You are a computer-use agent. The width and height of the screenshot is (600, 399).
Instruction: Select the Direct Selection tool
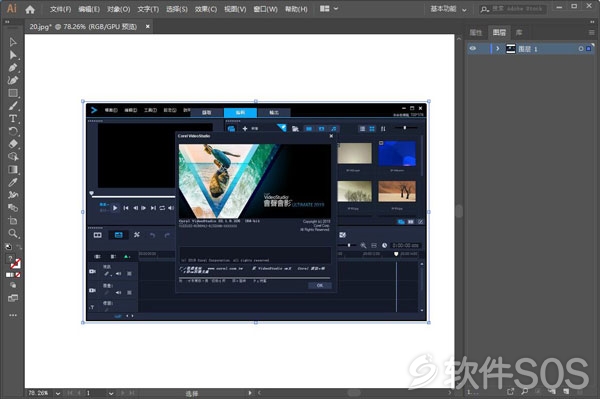tap(13, 55)
